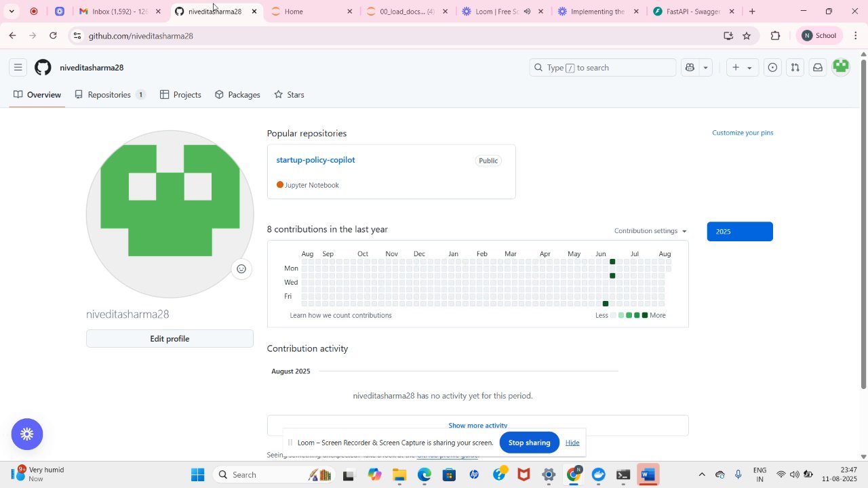Open the Issues icon in header
Viewport: 868px width, 488px height.
click(x=773, y=68)
